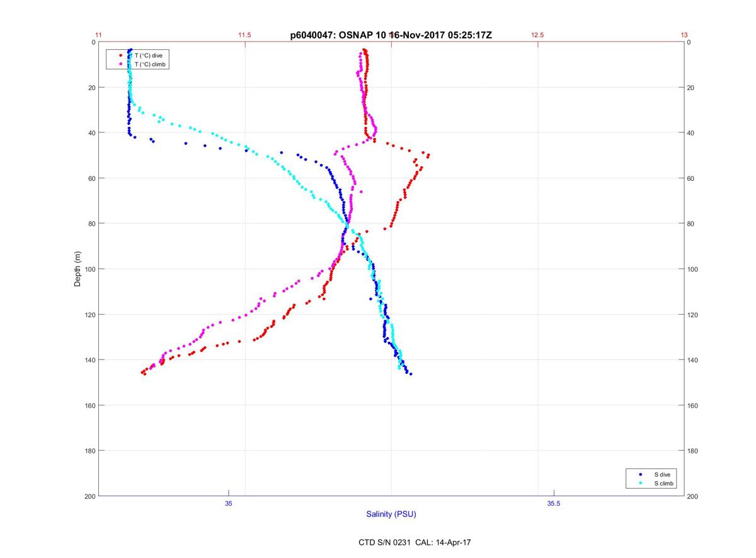Click the plot title 'p6040047: OSNAP 10'
The height and width of the screenshot is (558, 756).
pyautogui.click(x=338, y=35)
